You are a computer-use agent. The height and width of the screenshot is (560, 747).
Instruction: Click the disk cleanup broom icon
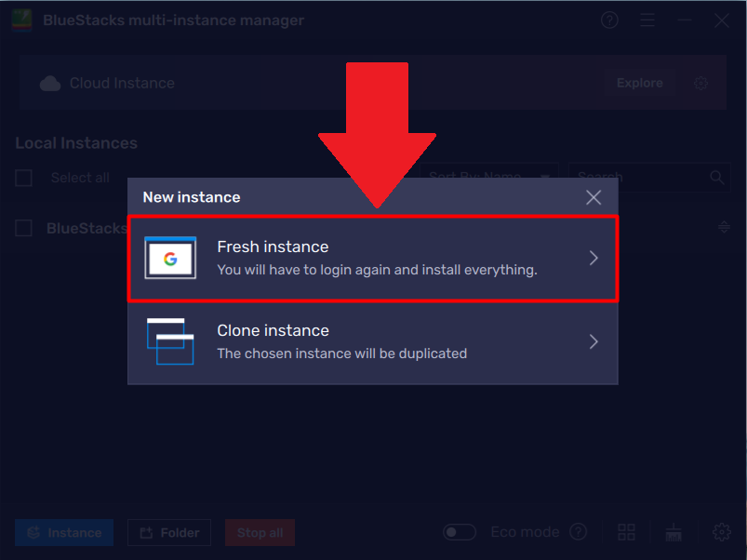click(674, 532)
